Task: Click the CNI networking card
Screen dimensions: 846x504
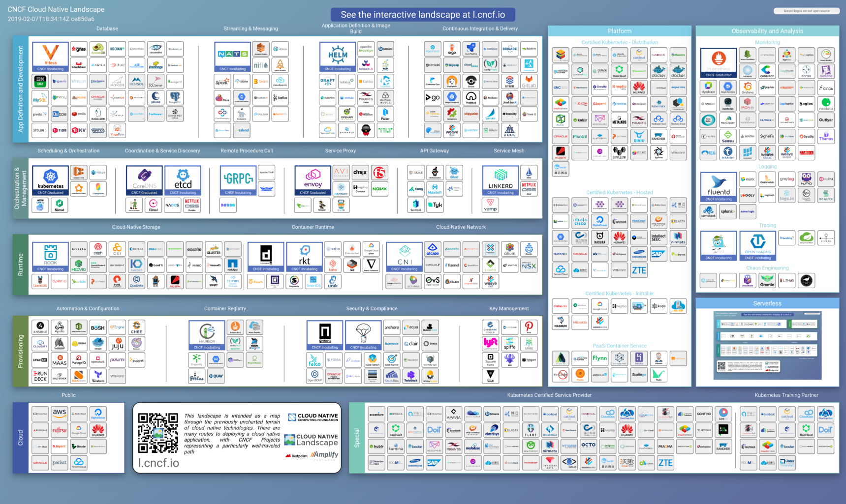Action: pyautogui.click(x=405, y=257)
